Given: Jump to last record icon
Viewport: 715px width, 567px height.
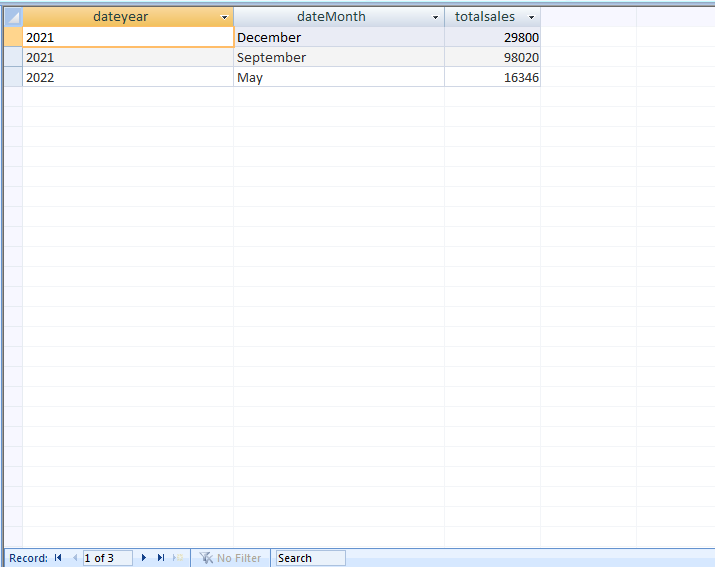Looking at the screenshot, I should [x=161, y=557].
